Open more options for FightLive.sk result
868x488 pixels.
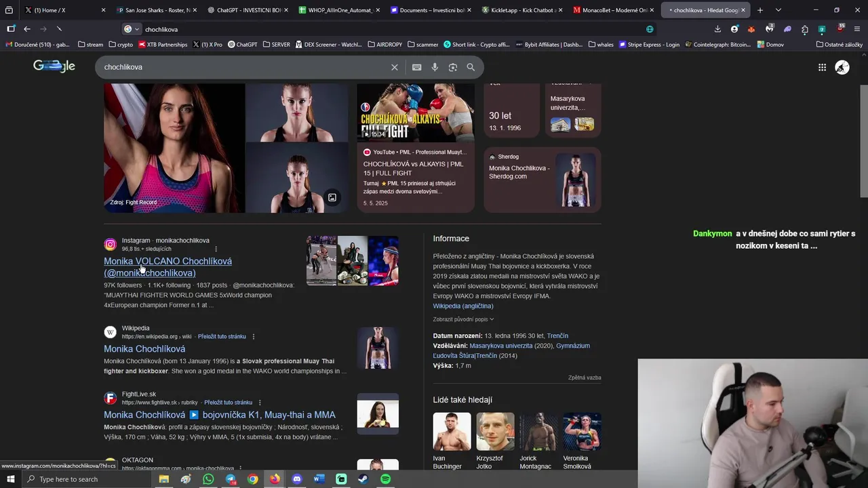tap(260, 403)
